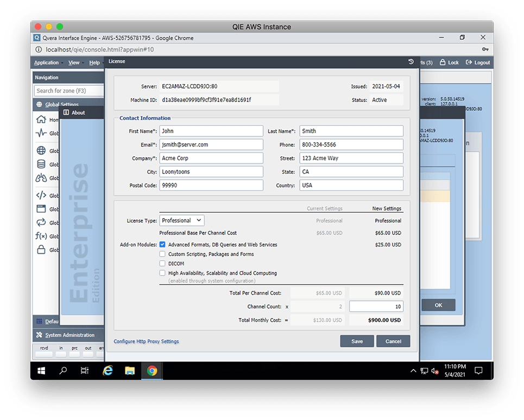Click the First Name field containing John
524x420 pixels.
pos(211,131)
